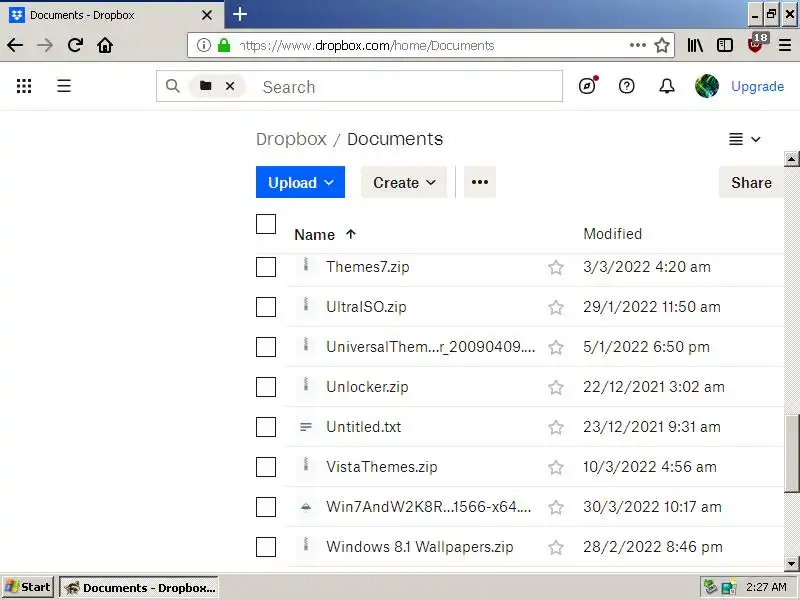This screenshot has height=600, width=800.
Task: Star the Unlocker.zip file
Action: pyautogui.click(x=556, y=388)
